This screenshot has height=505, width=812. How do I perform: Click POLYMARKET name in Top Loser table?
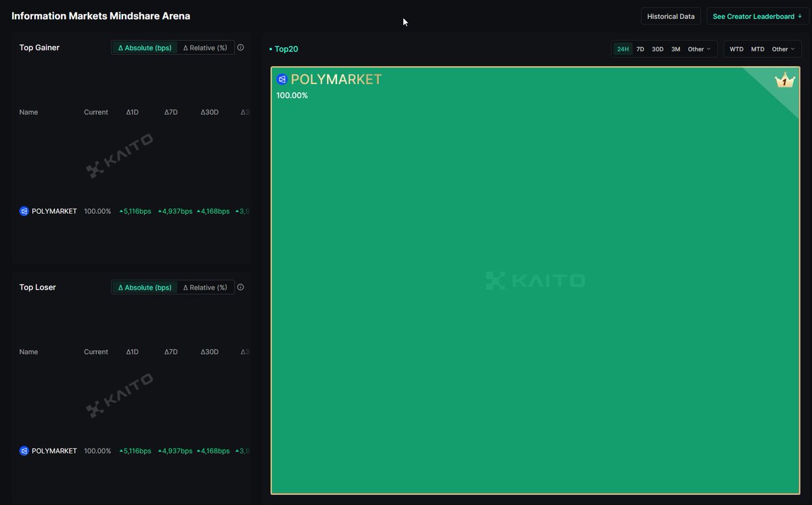tap(54, 451)
